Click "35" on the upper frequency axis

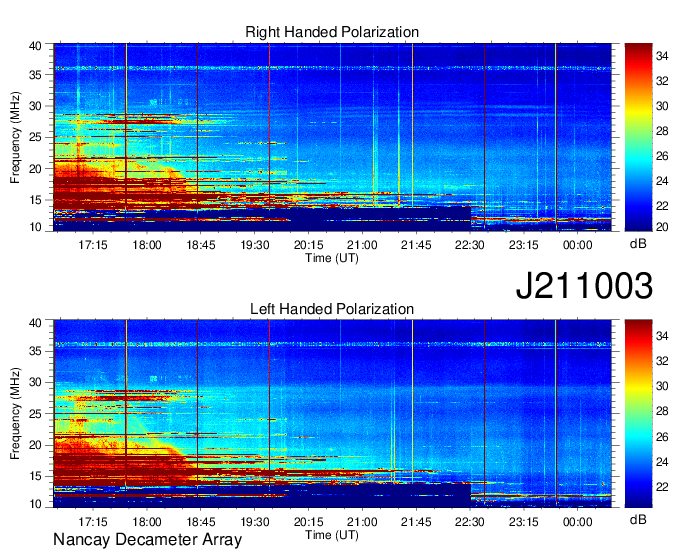point(35,75)
